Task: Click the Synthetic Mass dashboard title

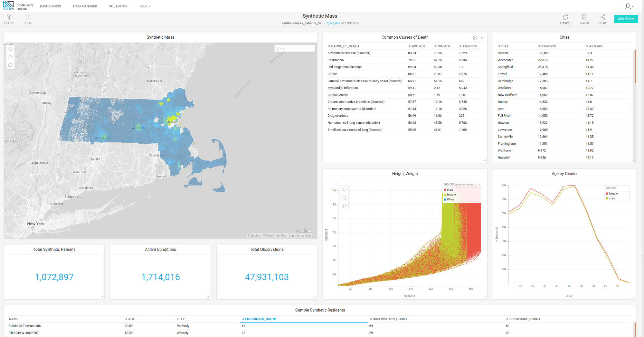Action: coord(320,16)
